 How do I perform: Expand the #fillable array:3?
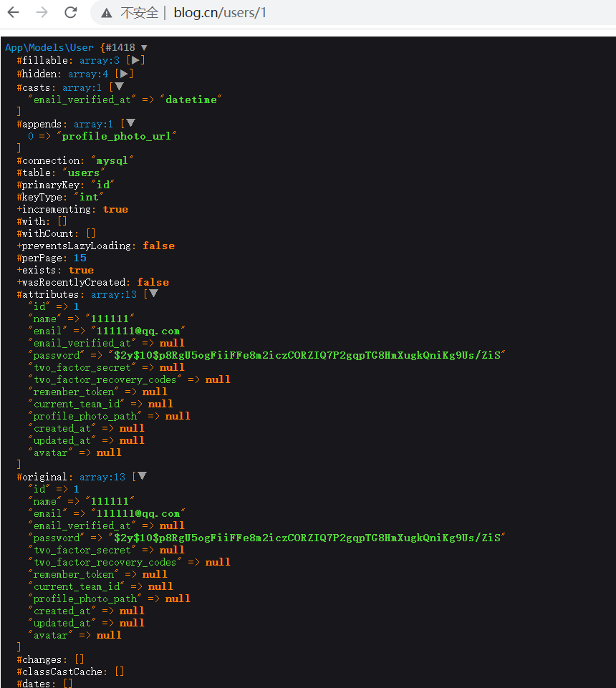[135, 60]
